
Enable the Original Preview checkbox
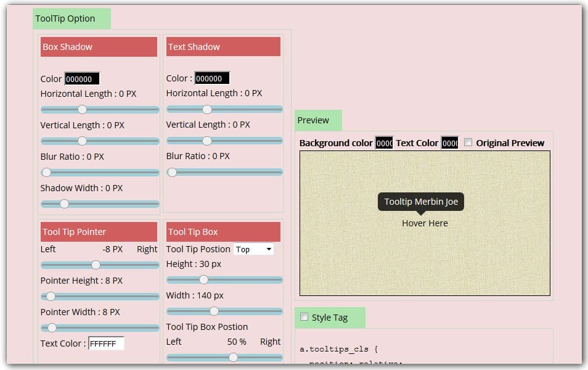tap(468, 142)
